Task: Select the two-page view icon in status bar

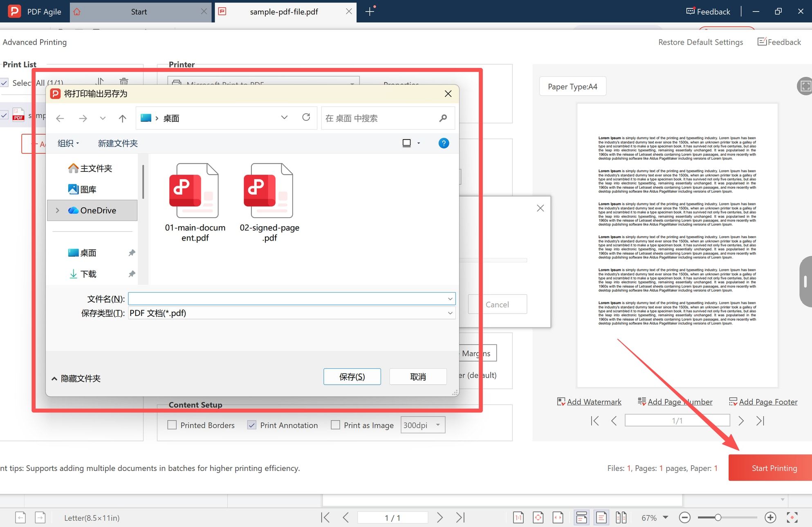Action: coord(621,518)
